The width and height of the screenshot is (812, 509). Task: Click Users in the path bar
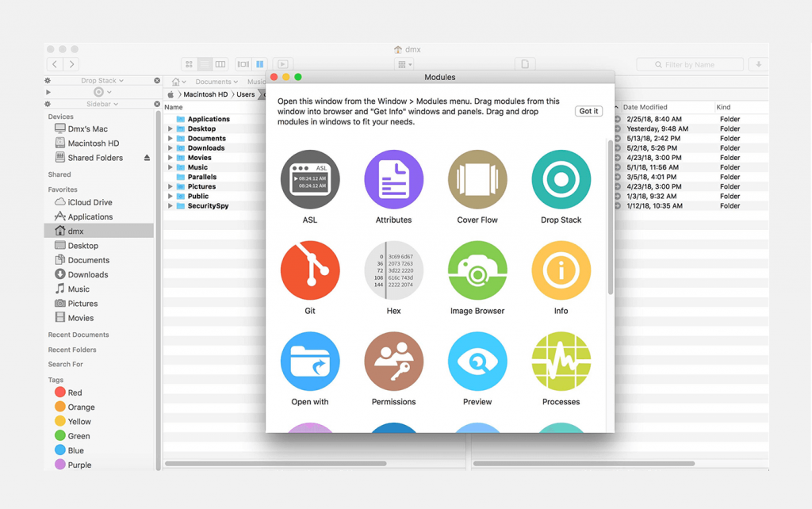click(246, 94)
